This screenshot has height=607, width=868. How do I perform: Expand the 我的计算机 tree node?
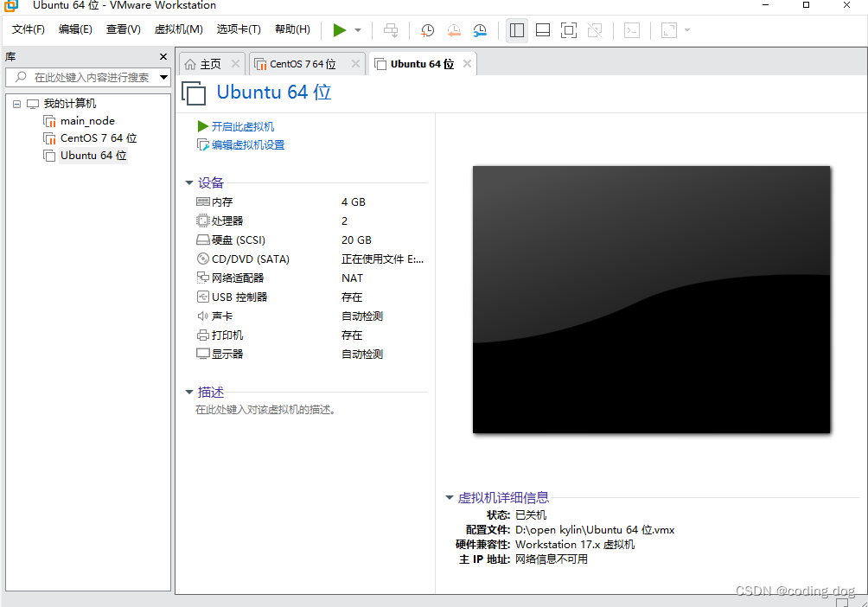tap(16, 103)
